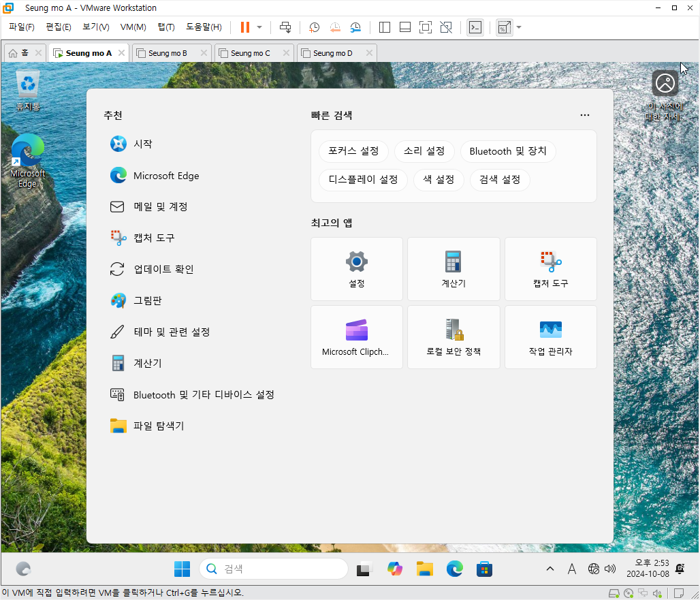This screenshot has height=600, width=700.
Task: Open Bluetooth 및 기타 디바이스 설정
Action: pyautogui.click(x=192, y=394)
